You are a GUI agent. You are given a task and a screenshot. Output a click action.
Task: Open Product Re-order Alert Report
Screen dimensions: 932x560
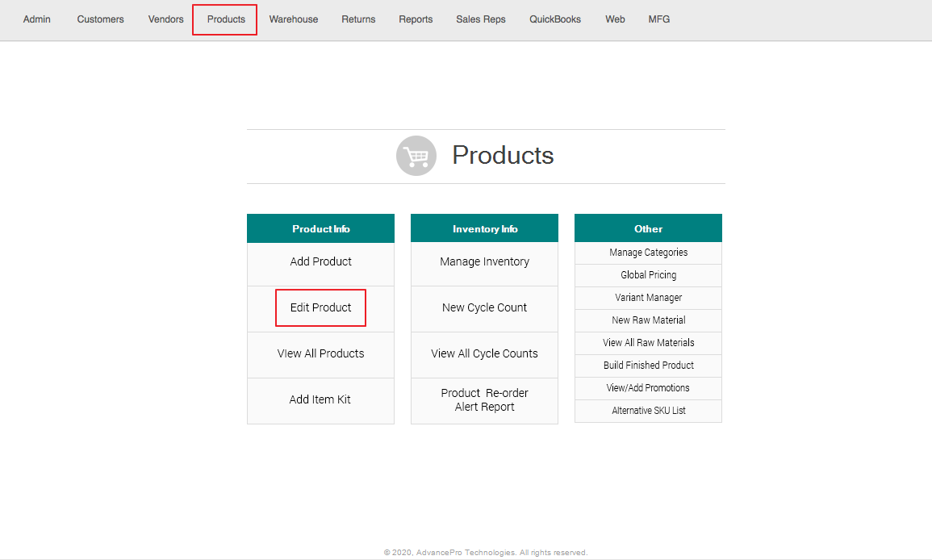[484, 400]
